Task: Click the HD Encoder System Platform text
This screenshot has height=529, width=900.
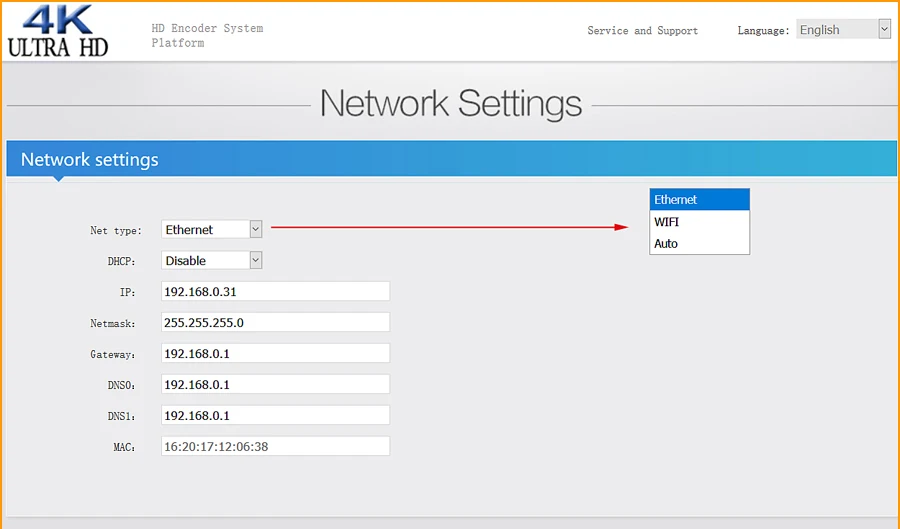Action: point(207,35)
